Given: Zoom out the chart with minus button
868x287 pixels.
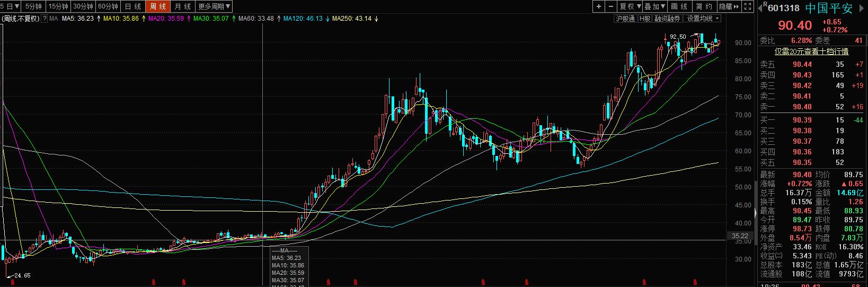Looking at the screenshot, I should 611,6.
